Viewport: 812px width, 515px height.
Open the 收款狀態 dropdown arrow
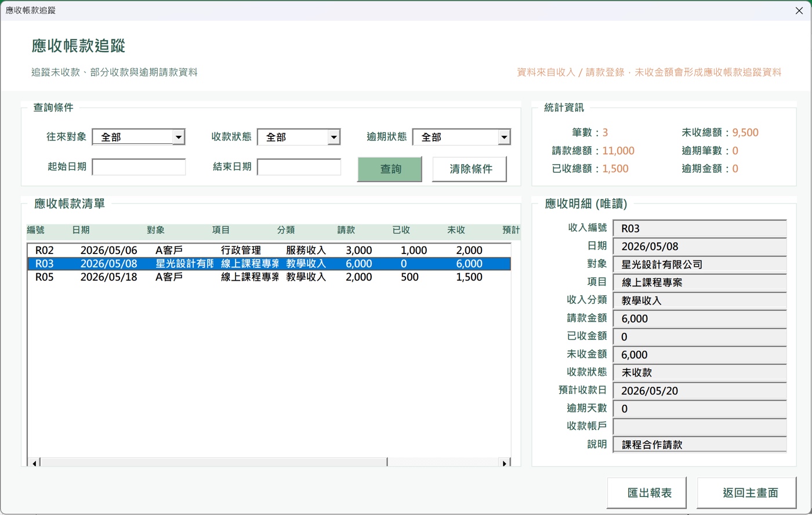333,137
